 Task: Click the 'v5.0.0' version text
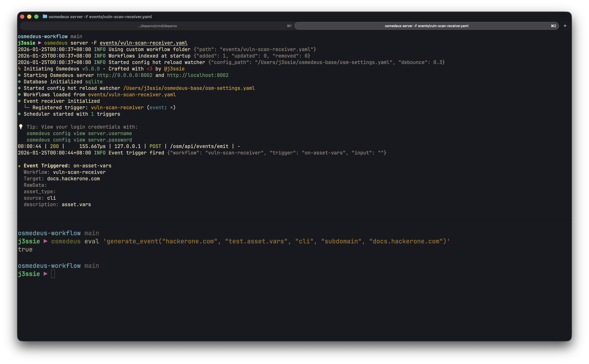pos(91,69)
